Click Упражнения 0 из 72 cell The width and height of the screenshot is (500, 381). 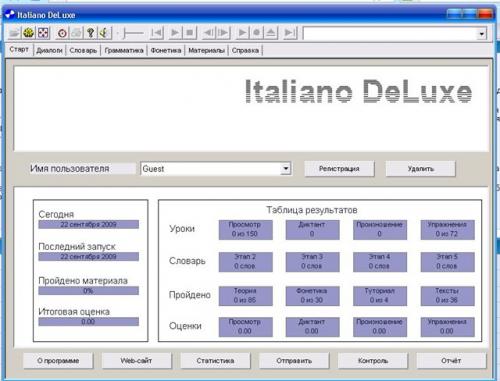[x=447, y=229]
